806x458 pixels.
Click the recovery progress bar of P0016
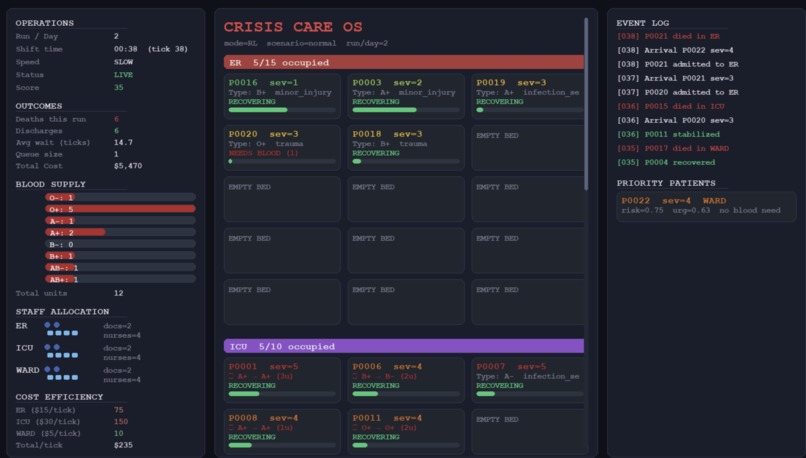282,110
